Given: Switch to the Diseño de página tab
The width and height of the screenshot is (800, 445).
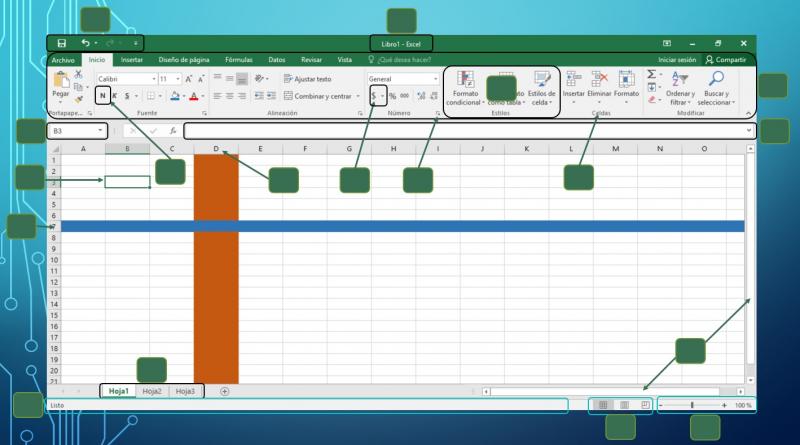Looking at the screenshot, I should 184,60.
